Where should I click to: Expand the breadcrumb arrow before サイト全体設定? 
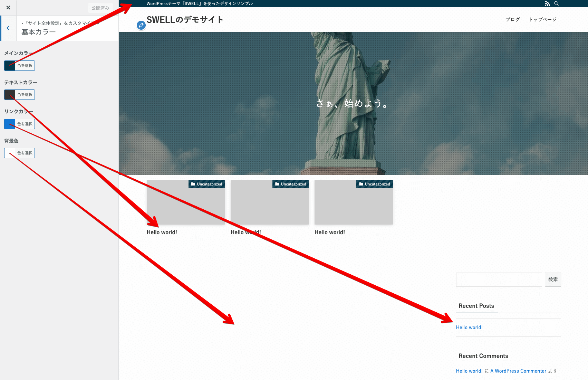click(x=22, y=23)
